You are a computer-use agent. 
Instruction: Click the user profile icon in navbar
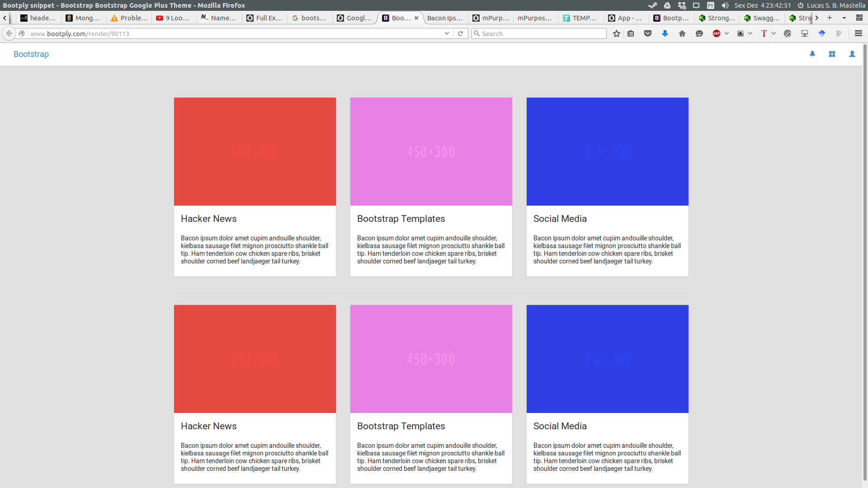click(852, 54)
